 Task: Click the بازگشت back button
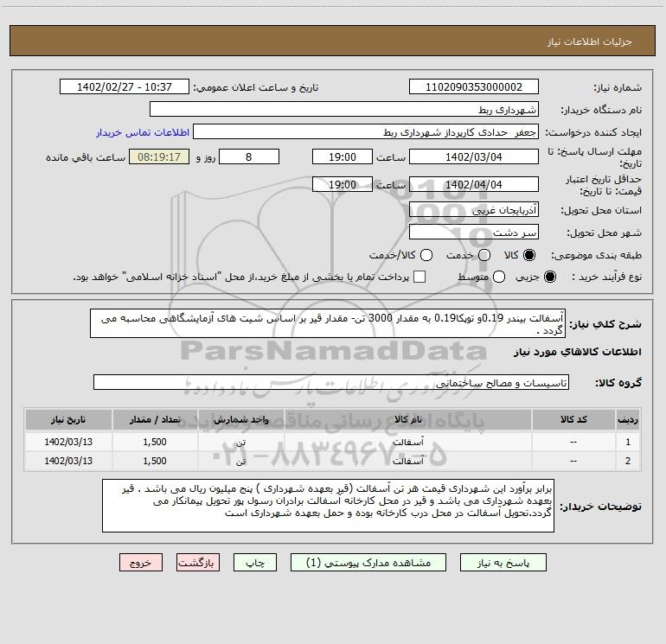pyautogui.click(x=198, y=563)
